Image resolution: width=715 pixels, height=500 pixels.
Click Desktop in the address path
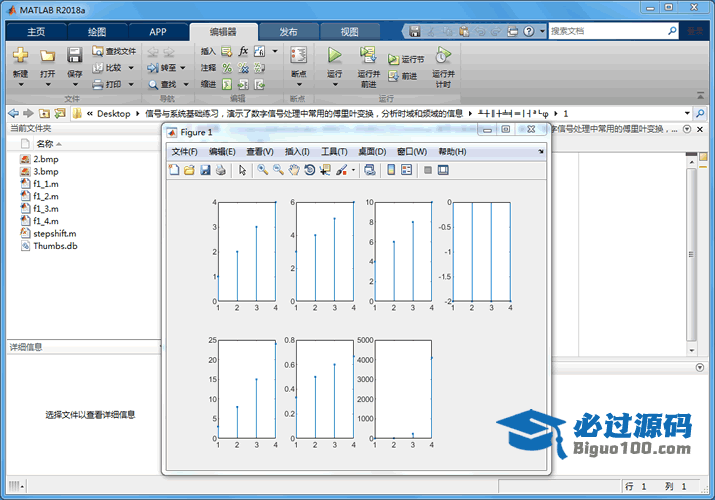pyautogui.click(x=114, y=113)
